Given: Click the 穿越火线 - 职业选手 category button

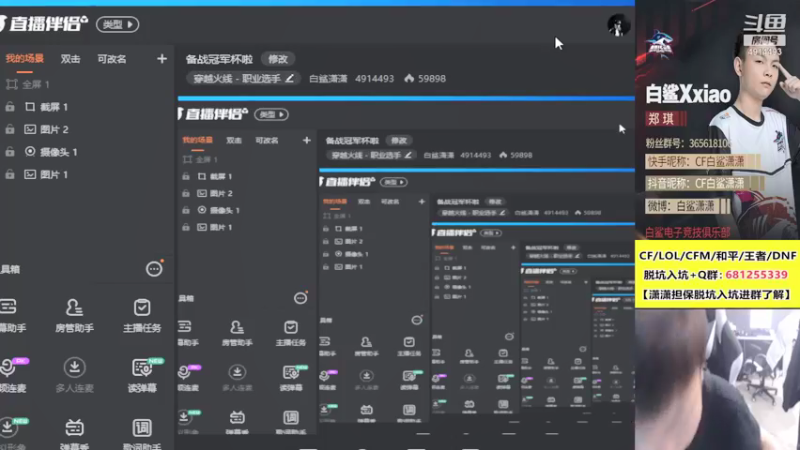Looking at the screenshot, I should (x=242, y=79).
